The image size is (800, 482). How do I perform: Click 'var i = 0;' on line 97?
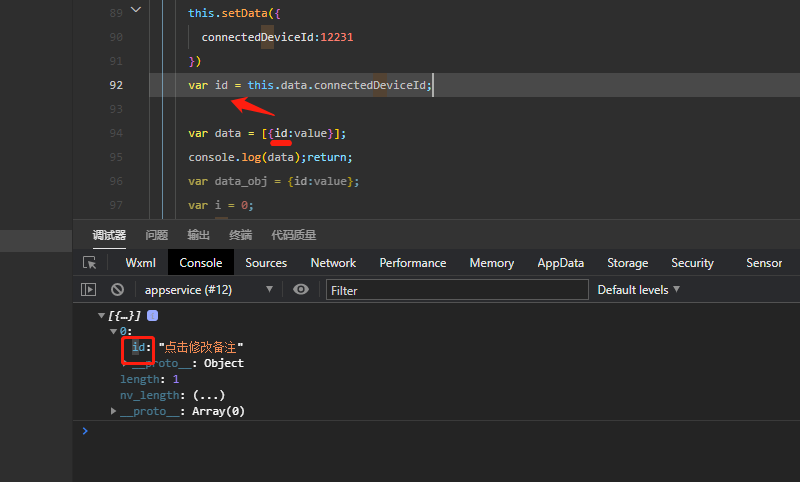click(220, 205)
